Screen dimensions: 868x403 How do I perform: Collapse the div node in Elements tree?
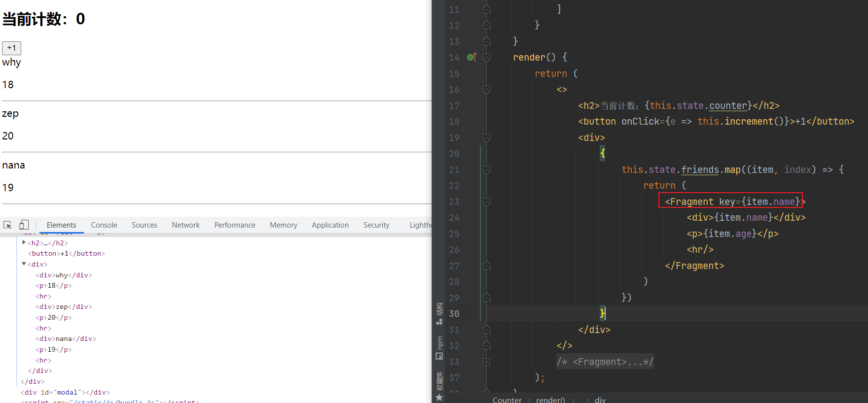[x=24, y=264]
